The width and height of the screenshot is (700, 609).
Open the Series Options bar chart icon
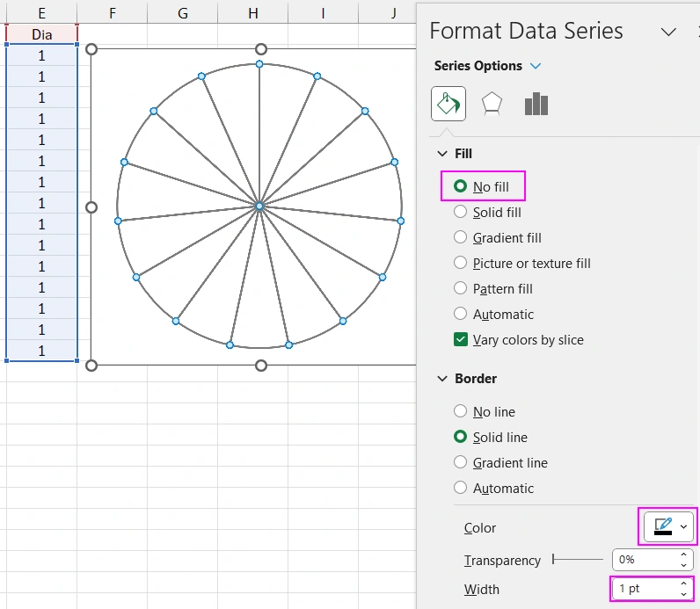tap(536, 104)
